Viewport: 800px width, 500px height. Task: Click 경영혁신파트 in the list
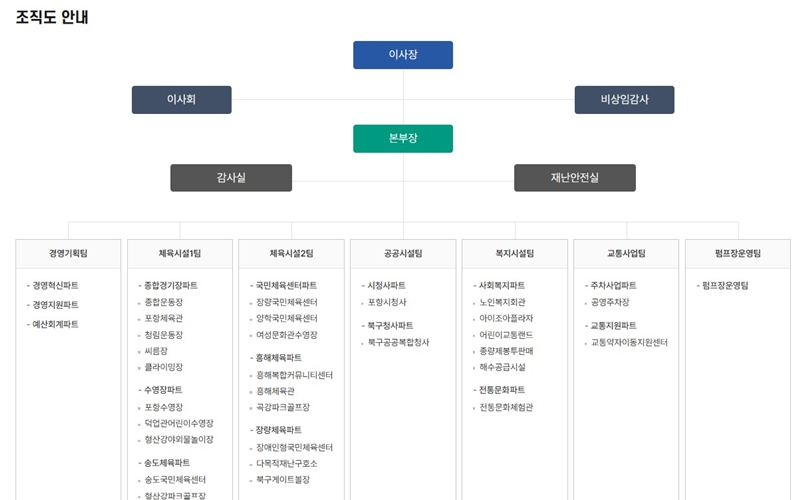[x=55, y=285]
